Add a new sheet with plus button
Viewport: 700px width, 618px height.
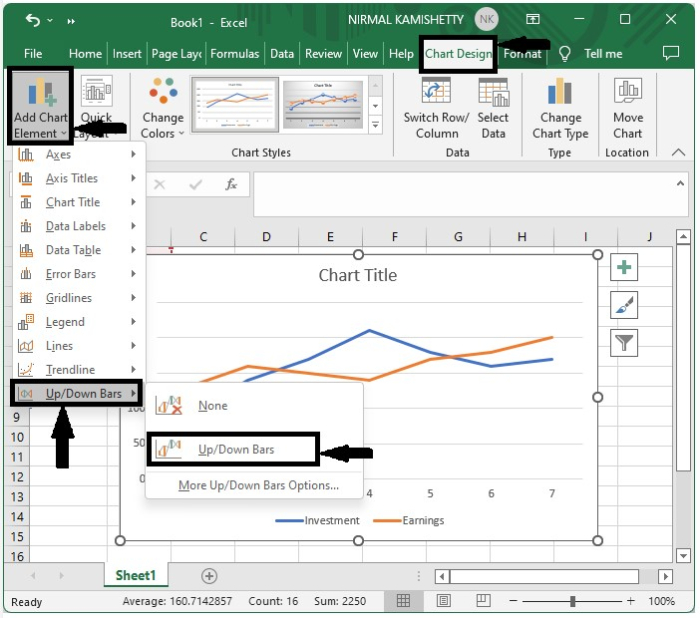209,576
